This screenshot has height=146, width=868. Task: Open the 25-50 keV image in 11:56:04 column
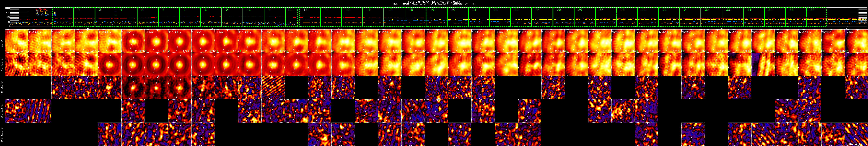pos(530,111)
